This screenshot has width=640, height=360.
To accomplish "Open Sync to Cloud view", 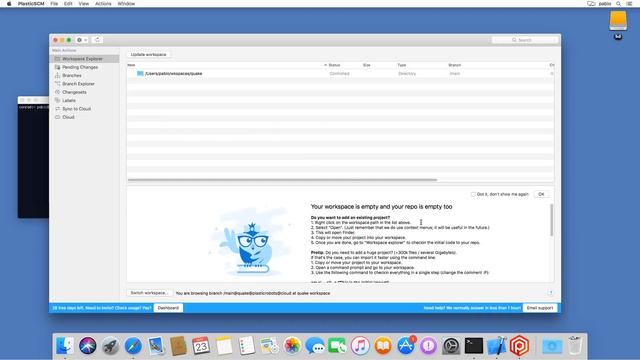I will point(77,109).
